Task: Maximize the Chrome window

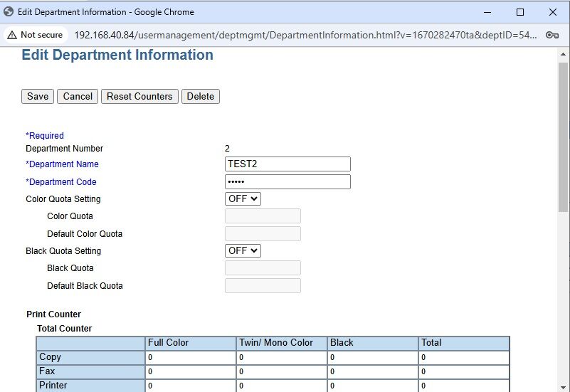Action: tap(520, 12)
